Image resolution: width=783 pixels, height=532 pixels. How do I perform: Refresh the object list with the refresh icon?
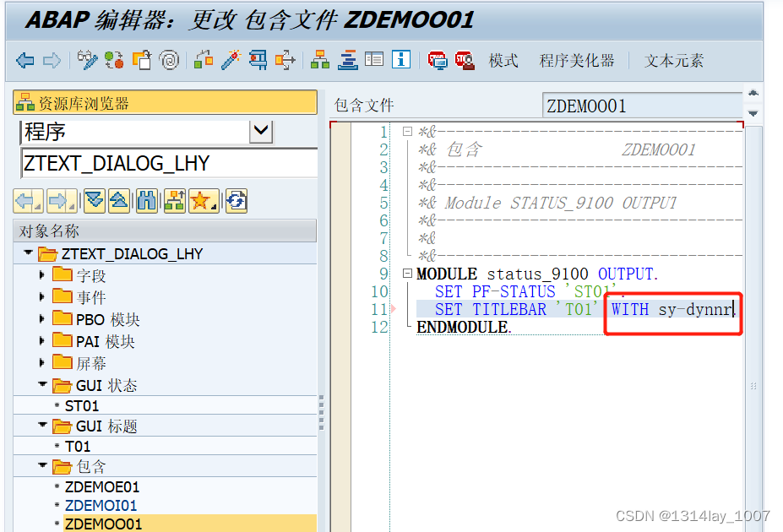tap(235, 200)
